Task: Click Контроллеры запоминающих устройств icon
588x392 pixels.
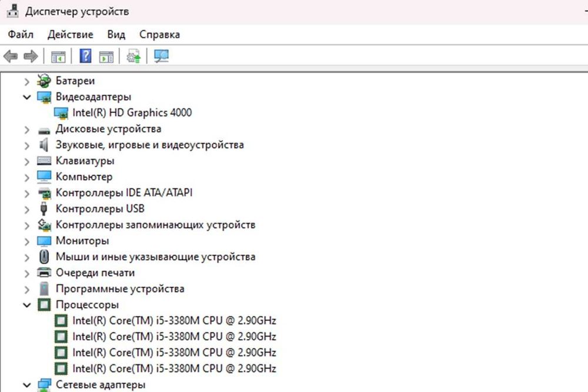Action: 44,224
